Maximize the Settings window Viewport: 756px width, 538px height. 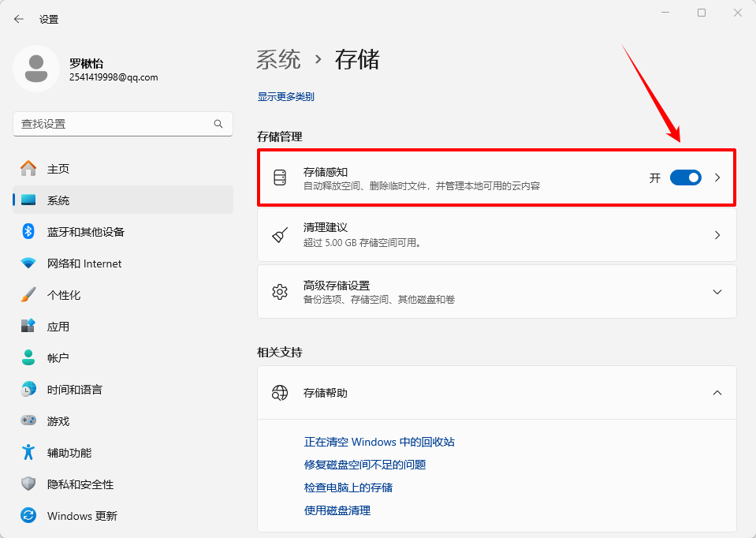point(702,13)
